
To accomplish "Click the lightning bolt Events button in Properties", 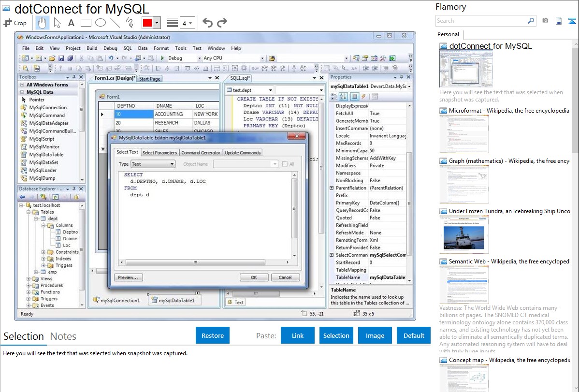I will click(363, 97).
